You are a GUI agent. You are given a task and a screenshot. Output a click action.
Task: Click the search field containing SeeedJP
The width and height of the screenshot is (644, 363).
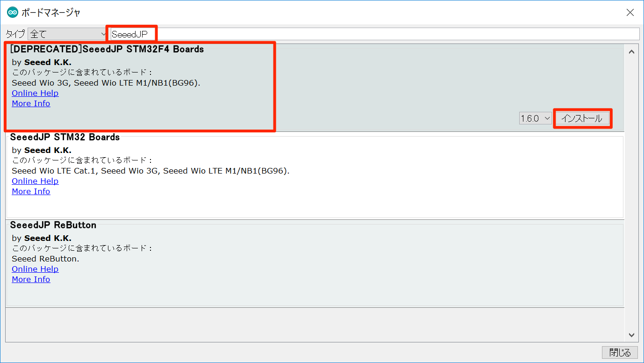[375, 34]
